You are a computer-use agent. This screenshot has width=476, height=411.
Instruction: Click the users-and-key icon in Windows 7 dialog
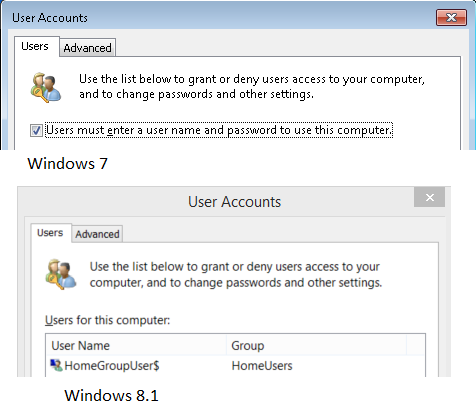tap(46, 87)
